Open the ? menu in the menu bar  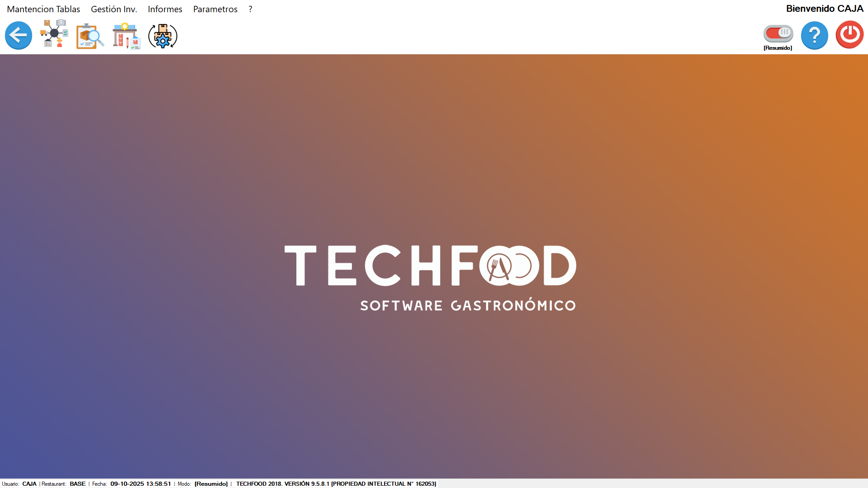250,9
